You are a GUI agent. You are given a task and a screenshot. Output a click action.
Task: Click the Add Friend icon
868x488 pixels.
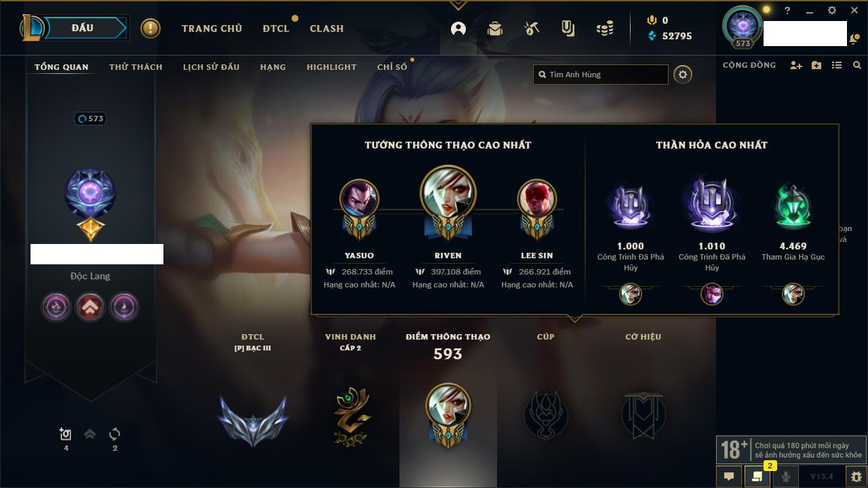point(796,65)
